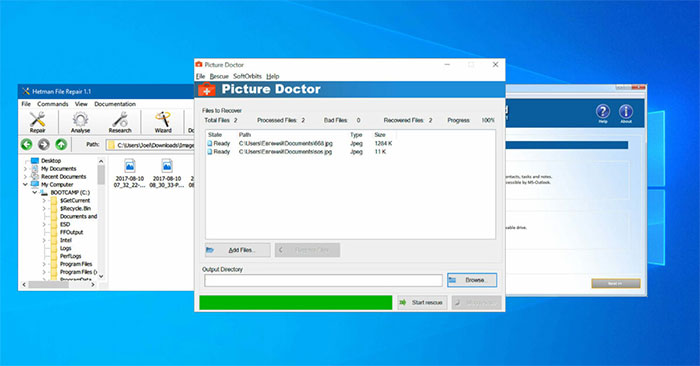Click the Path field in Hetman File Repair
This screenshot has width=700, height=366.
pos(150,145)
